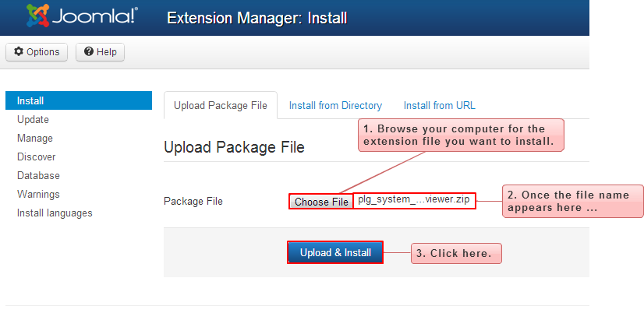Switch to Install from URL tab
This screenshot has width=644, height=320.
click(440, 105)
